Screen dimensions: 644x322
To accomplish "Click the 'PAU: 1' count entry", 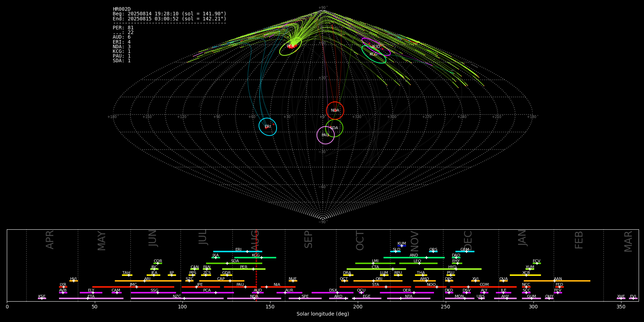I will [122, 56].
